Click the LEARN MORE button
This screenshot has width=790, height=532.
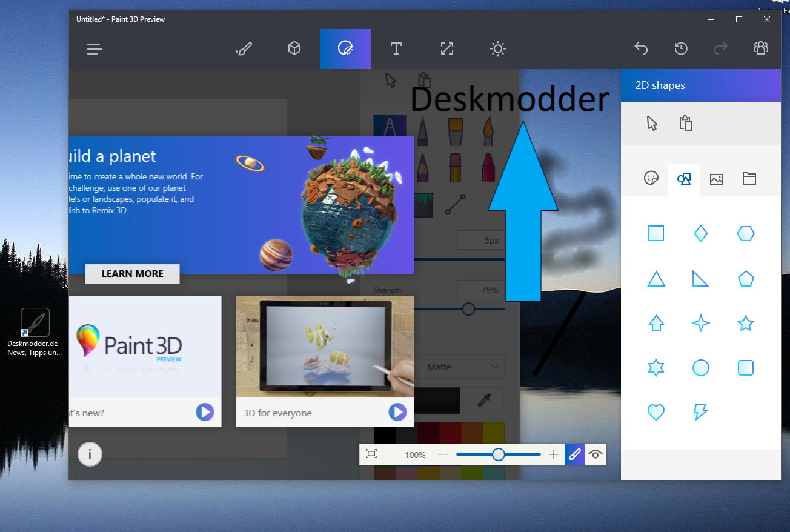coord(132,274)
